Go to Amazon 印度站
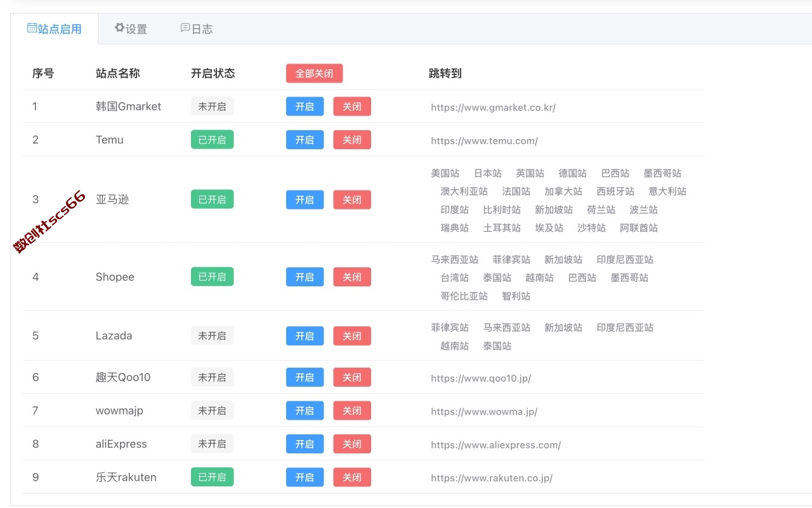The image size is (812, 508). click(x=455, y=210)
